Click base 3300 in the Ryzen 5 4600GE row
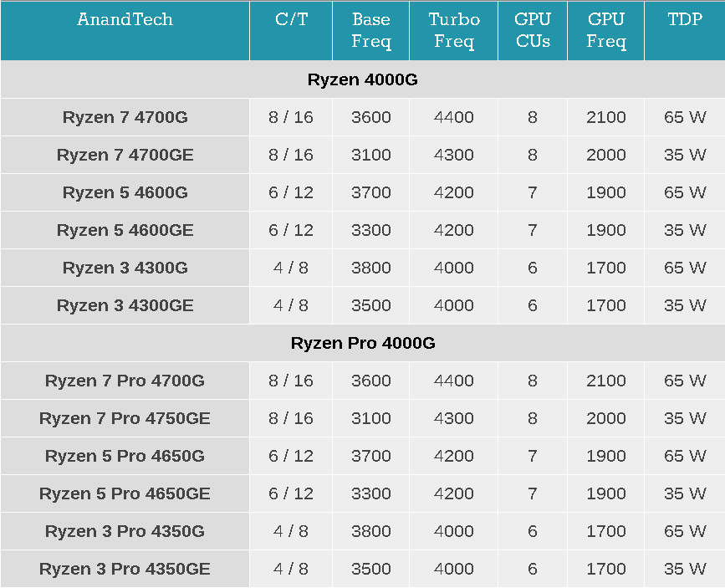 (370, 230)
